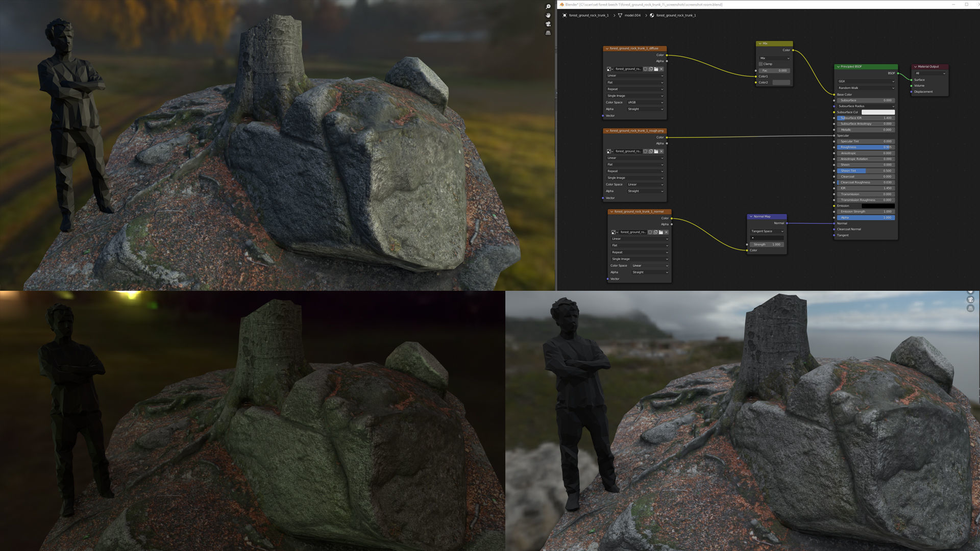Click the image name field in diffuse node

(x=628, y=69)
